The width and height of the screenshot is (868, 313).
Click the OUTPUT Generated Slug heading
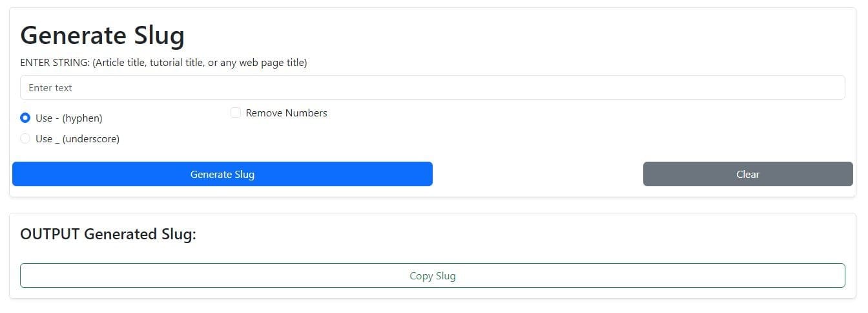click(108, 234)
